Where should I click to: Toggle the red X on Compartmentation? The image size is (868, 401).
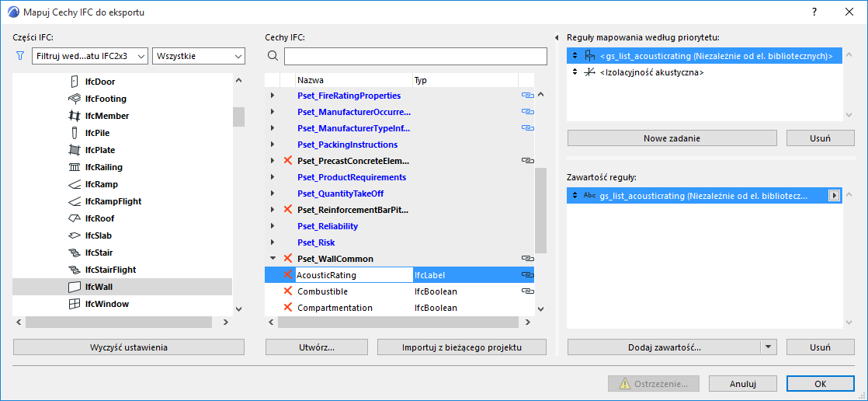288,308
